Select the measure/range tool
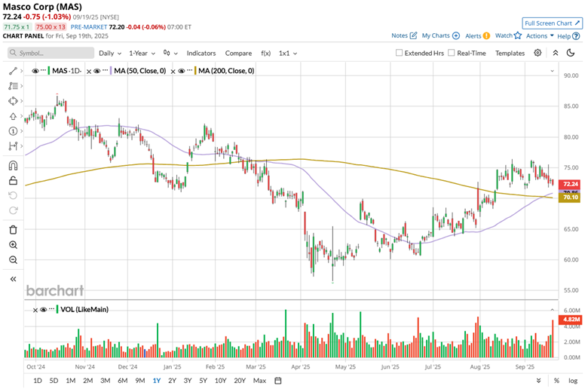 [13, 146]
